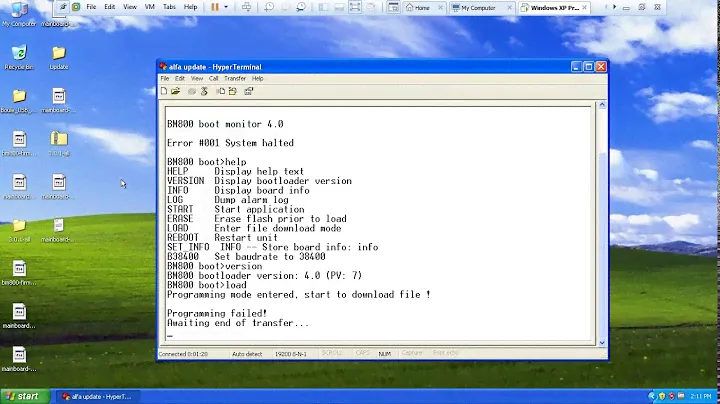
Task: Click the VMware pause button
Action: click(214, 7)
